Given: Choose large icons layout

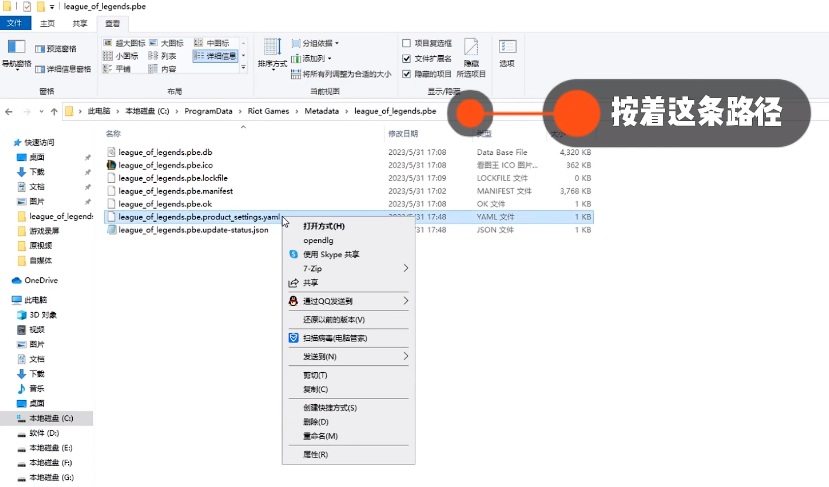Looking at the screenshot, I should coord(167,43).
